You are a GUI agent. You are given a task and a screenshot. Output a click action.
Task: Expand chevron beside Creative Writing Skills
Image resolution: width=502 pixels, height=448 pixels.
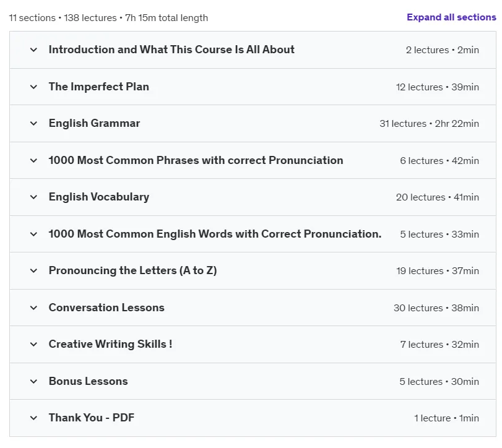[33, 344]
